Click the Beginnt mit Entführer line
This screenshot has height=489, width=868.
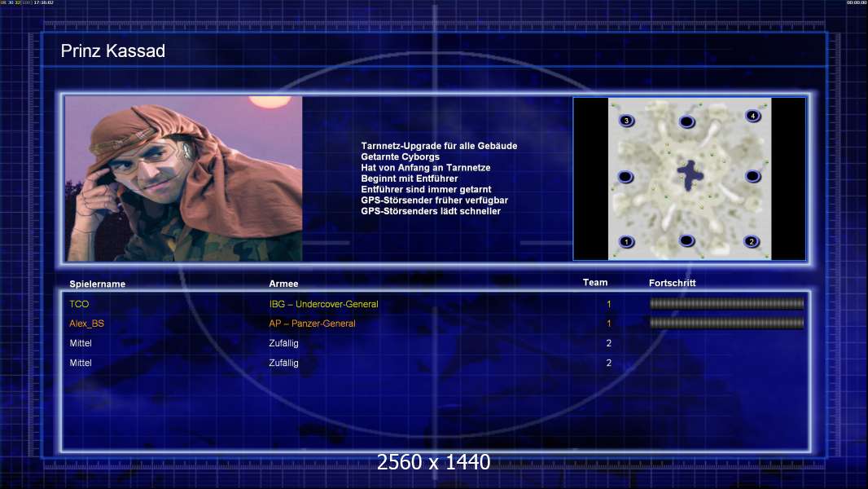[x=410, y=178]
